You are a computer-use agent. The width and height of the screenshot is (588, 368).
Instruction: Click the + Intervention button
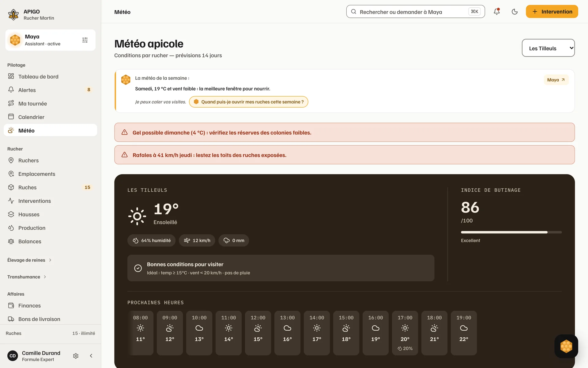click(x=552, y=12)
